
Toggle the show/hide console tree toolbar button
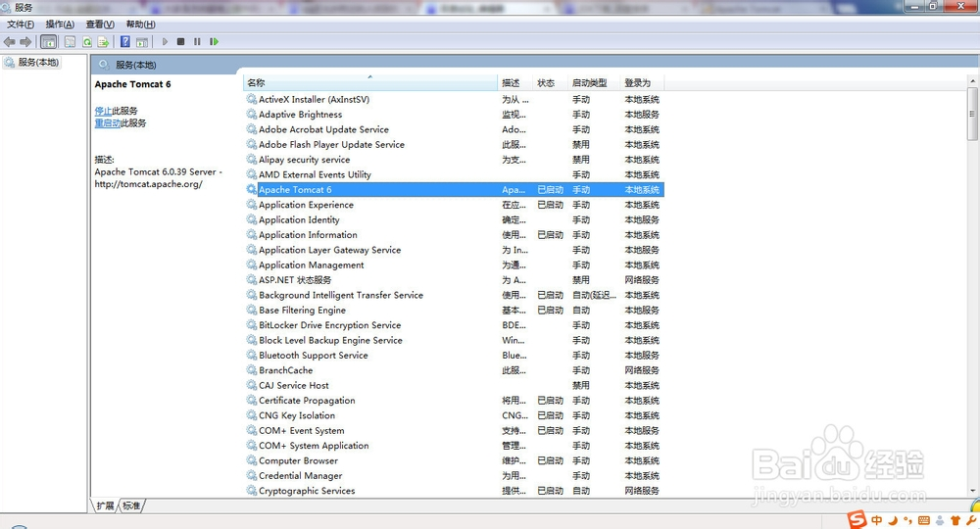49,42
